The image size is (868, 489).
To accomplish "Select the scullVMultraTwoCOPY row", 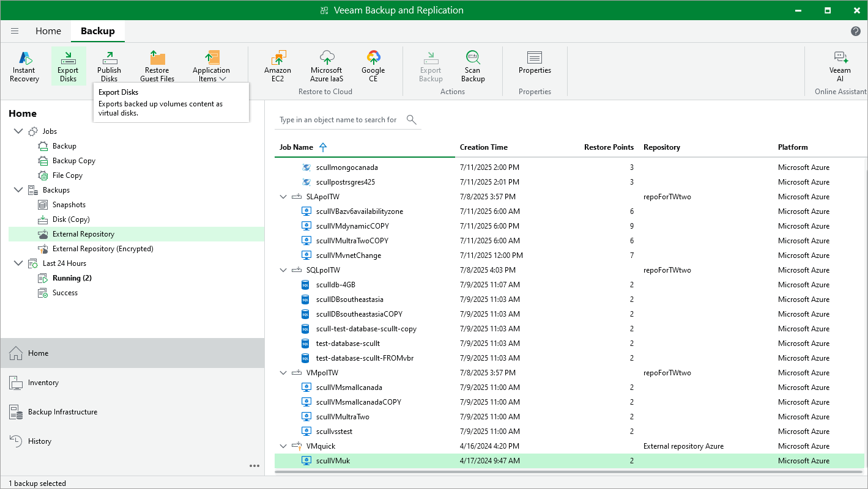I will point(569,241).
